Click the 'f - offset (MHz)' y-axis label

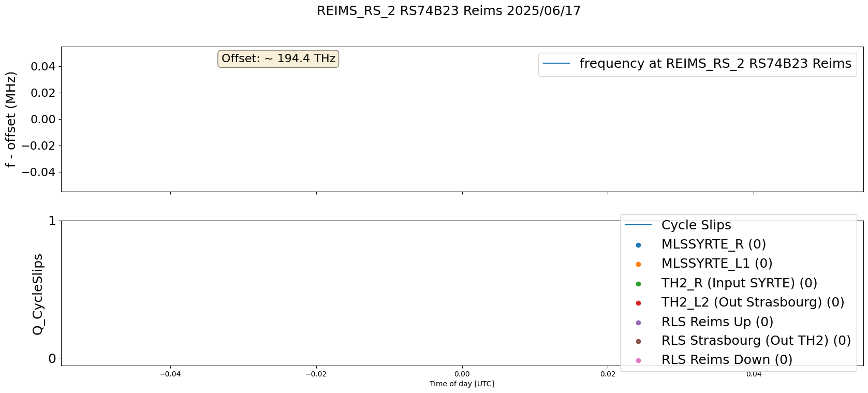click(11, 120)
